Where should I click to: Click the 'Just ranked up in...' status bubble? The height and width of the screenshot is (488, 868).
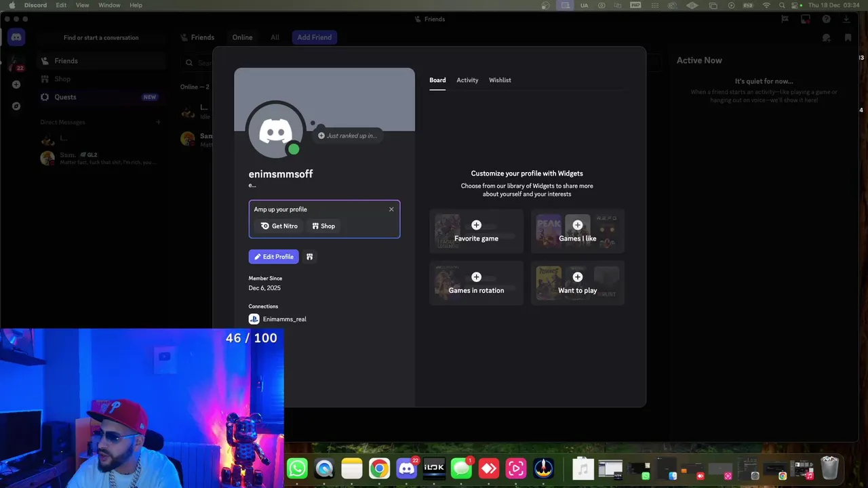click(347, 136)
